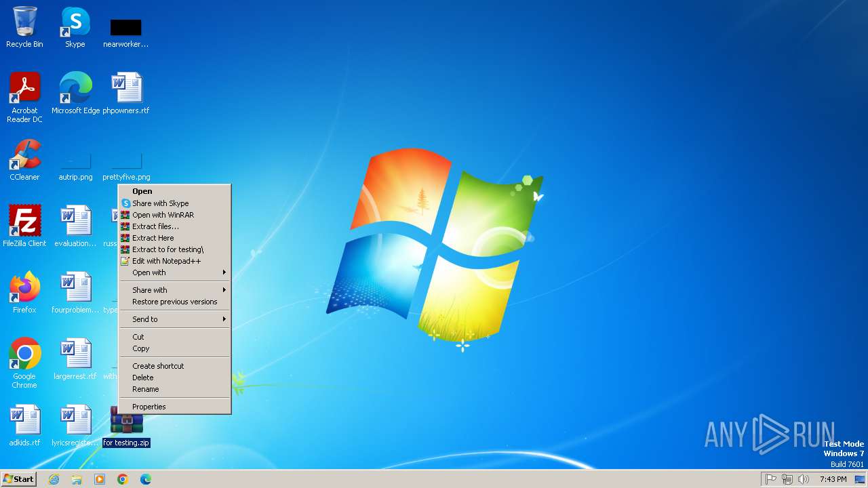Select the largerrest.rtf document
Screen dimensions: 868x488
[x=75, y=359]
